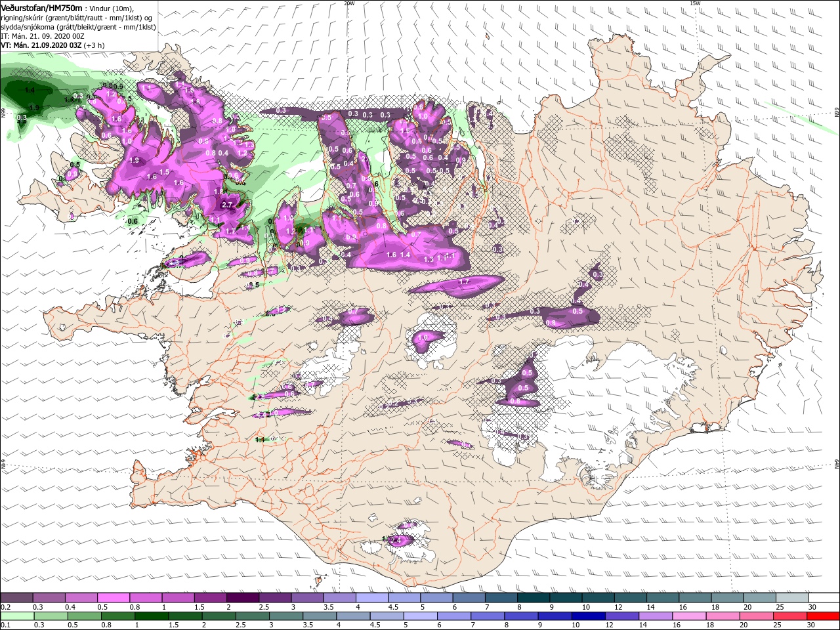The image size is (840, 630).
Task: Click the 0.3–0.4 swatch in top legend row
Action: tap(49, 598)
